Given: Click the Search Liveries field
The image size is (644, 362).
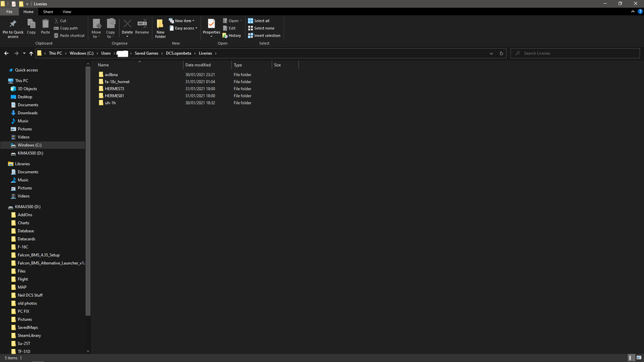Looking at the screenshot, I should coord(575,53).
